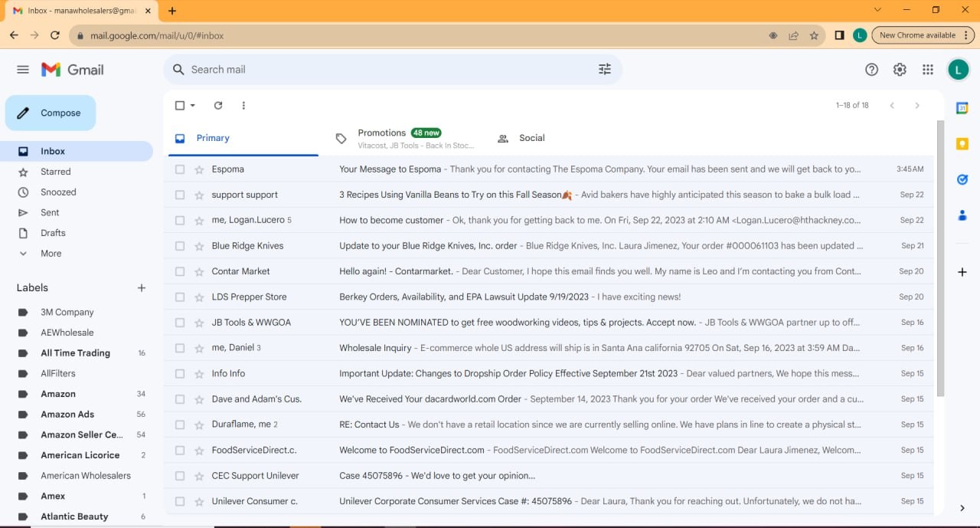
Task: Open the Inbox folder
Action: point(77,152)
